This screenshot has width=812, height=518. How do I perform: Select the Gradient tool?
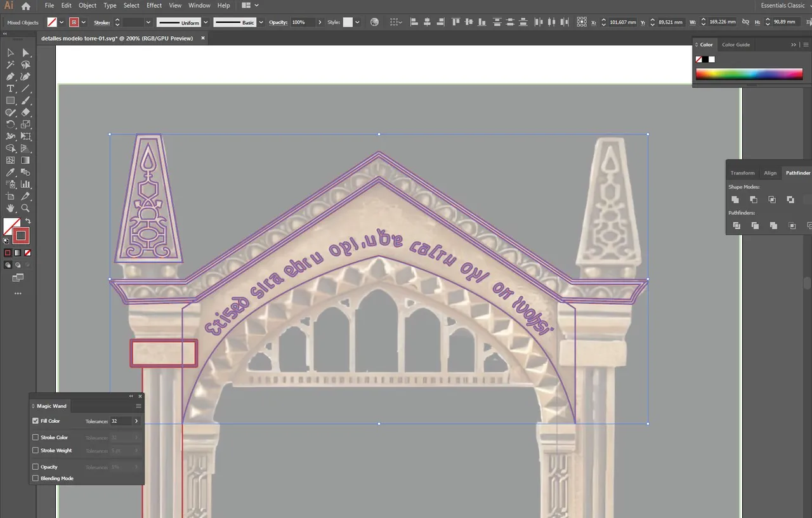26,161
